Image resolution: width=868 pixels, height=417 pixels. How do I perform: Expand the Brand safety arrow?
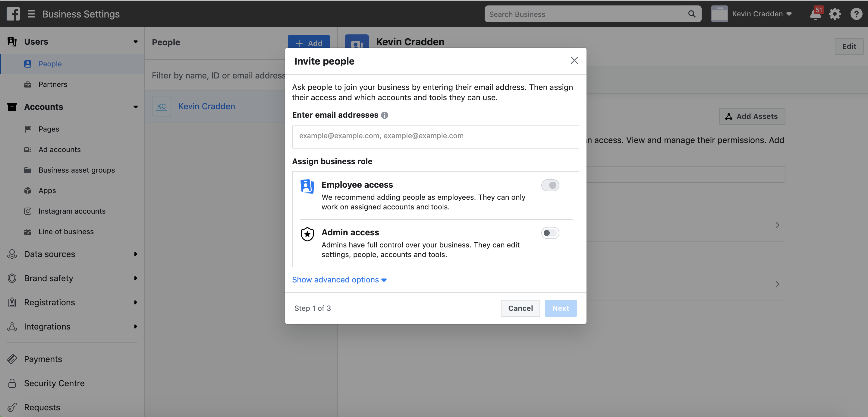click(135, 278)
